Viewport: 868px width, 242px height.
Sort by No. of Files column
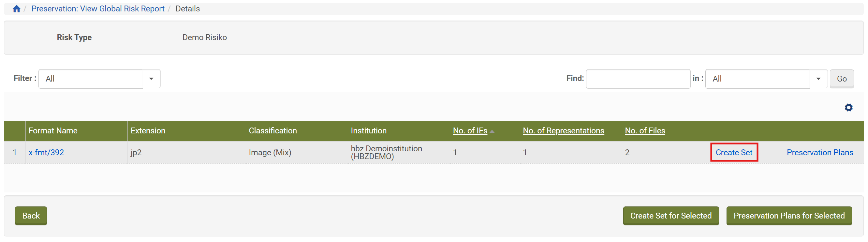(x=645, y=131)
